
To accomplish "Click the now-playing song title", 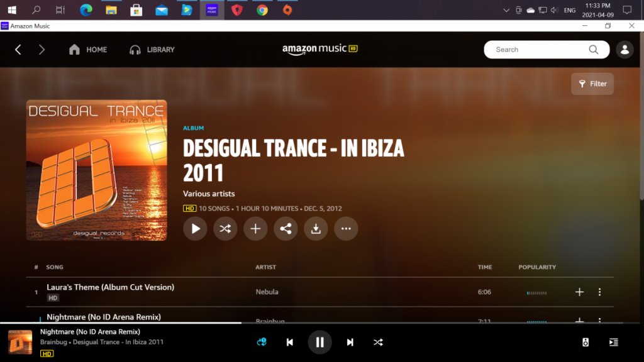I will (90, 332).
